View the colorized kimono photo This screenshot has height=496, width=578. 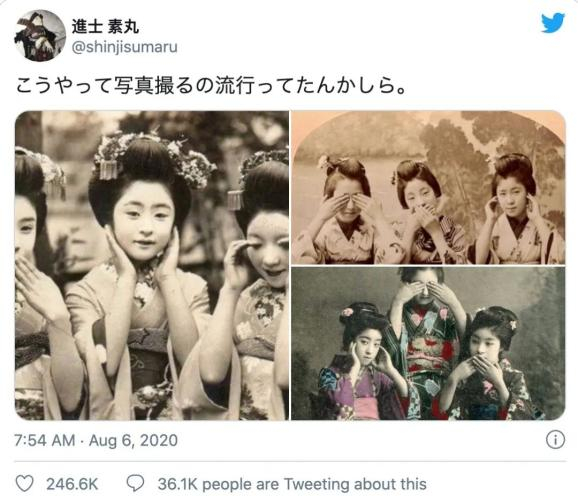[428, 344]
